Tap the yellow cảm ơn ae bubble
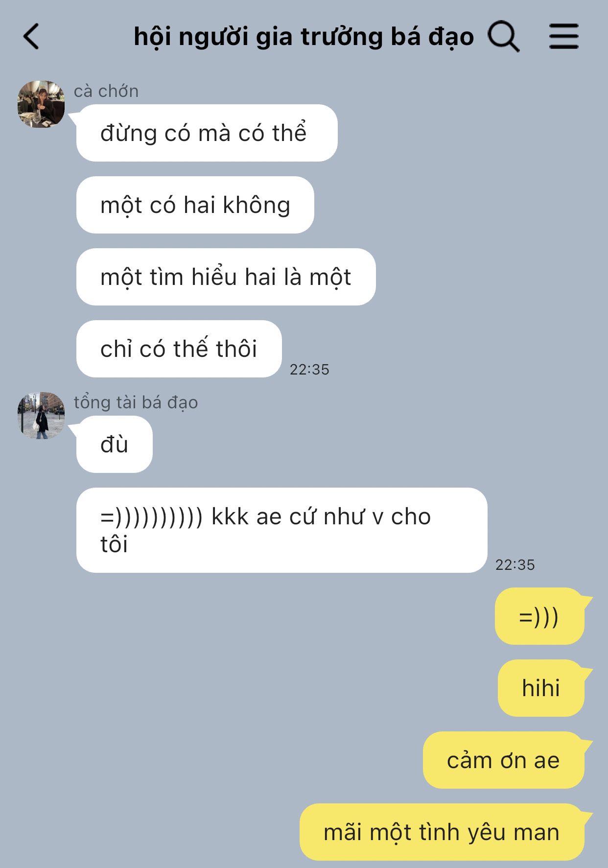This screenshot has width=608, height=868. pyautogui.click(x=504, y=760)
